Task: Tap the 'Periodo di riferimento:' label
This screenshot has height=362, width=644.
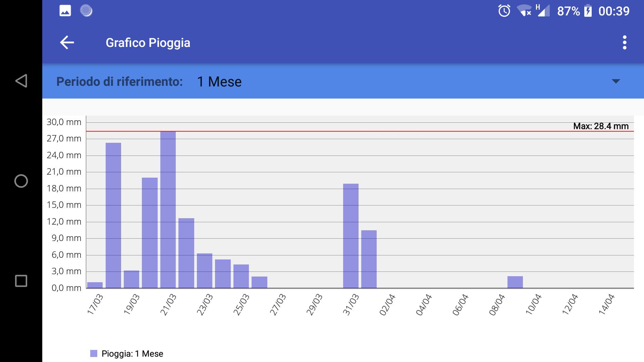Action: [x=119, y=81]
